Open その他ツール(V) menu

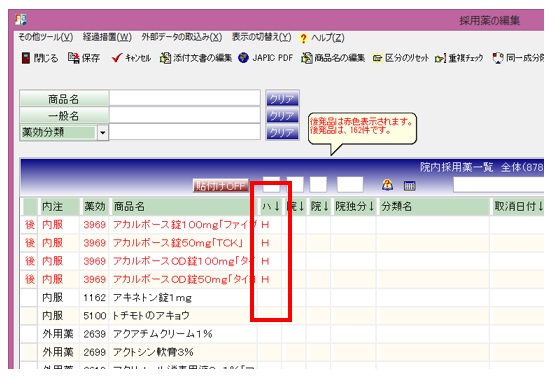tap(46, 37)
